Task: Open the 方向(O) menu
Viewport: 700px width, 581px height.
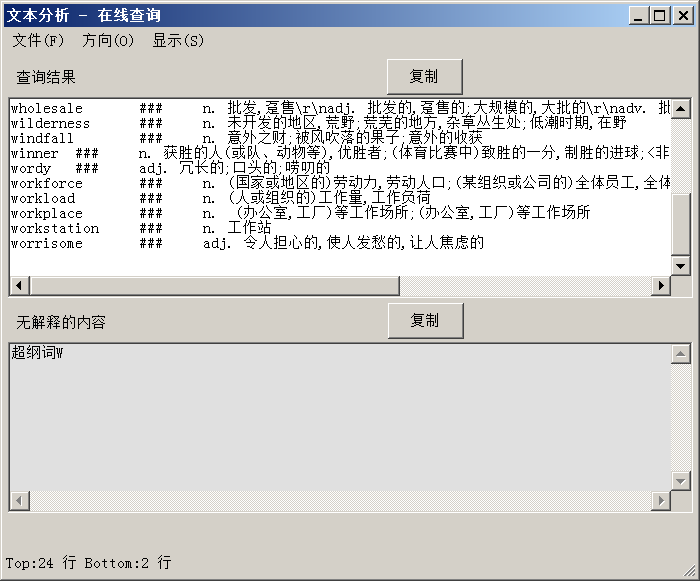Action: tap(108, 41)
